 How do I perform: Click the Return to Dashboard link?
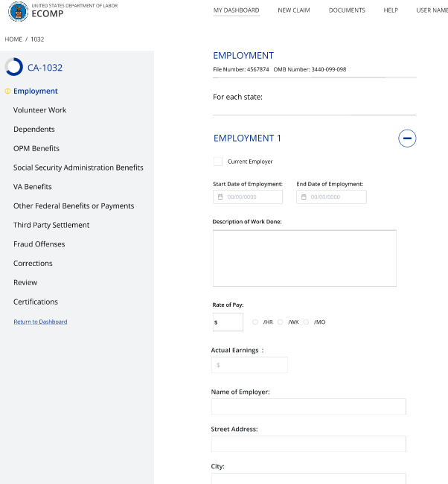[x=40, y=322]
